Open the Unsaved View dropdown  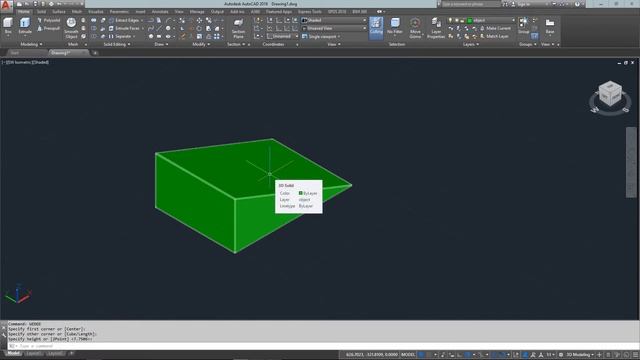click(334, 28)
